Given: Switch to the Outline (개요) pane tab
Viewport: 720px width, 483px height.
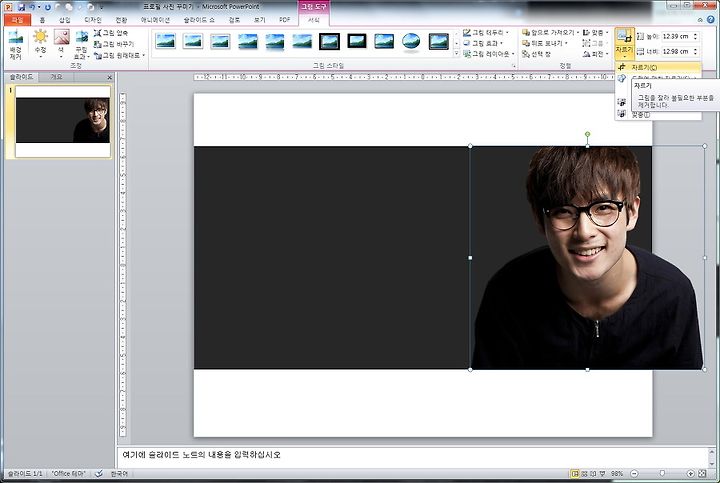Looking at the screenshot, I should point(56,77).
